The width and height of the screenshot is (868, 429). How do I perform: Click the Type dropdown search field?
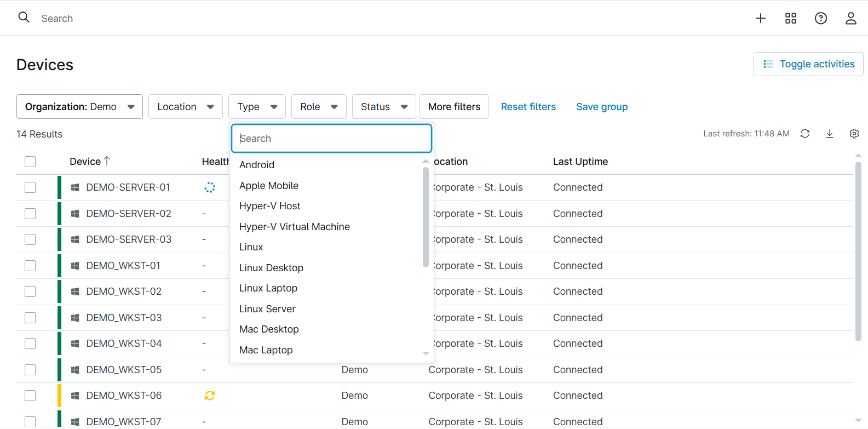pyautogui.click(x=332, y=139)
